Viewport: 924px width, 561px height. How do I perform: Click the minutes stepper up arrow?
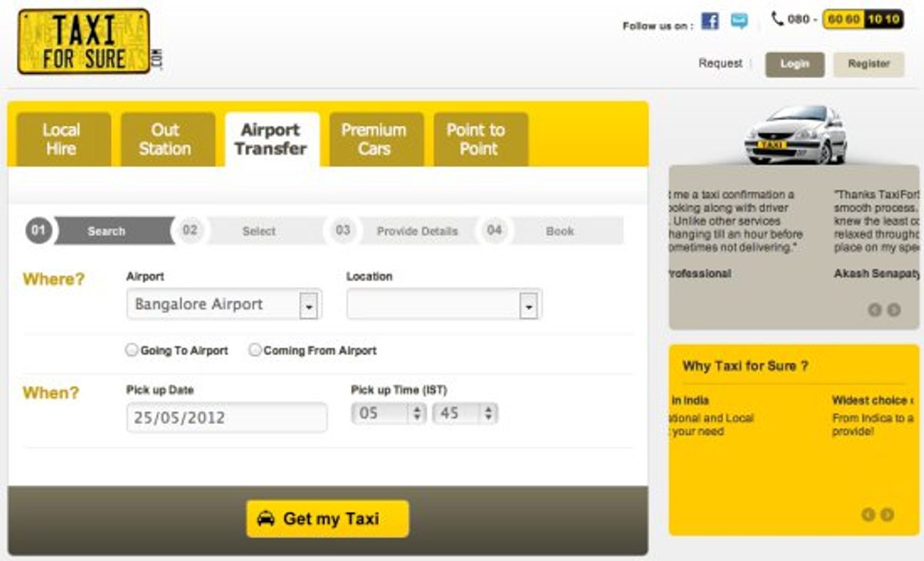(x=487, y=409)
